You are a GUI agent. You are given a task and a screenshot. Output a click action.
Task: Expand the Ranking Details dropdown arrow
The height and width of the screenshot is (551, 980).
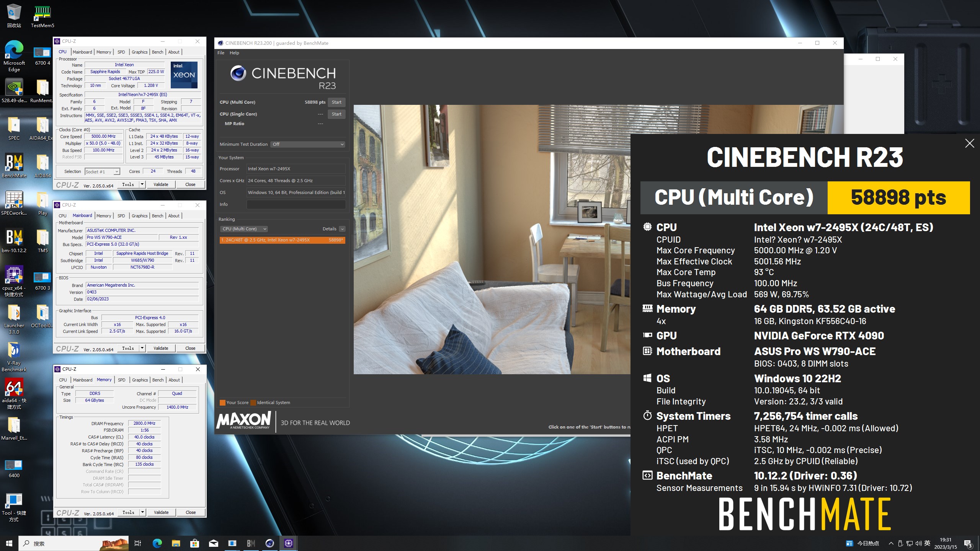tap(342, 229)
